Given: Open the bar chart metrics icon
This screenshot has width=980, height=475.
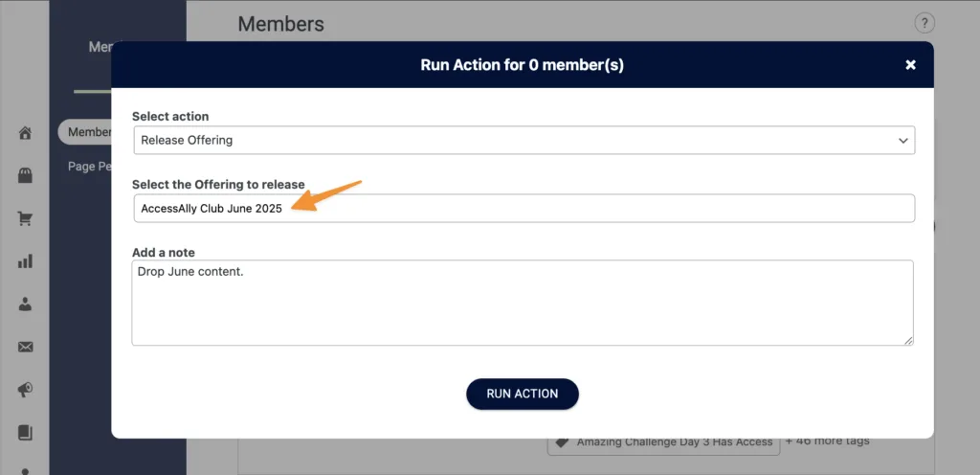Looking at the screenshot, I should pyautogui.click(x=26, y=260).
